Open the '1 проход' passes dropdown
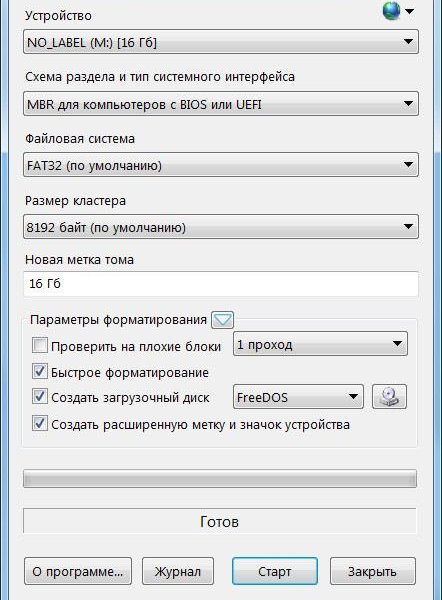This screenshot has width=442, height=600. coord(320,344)
